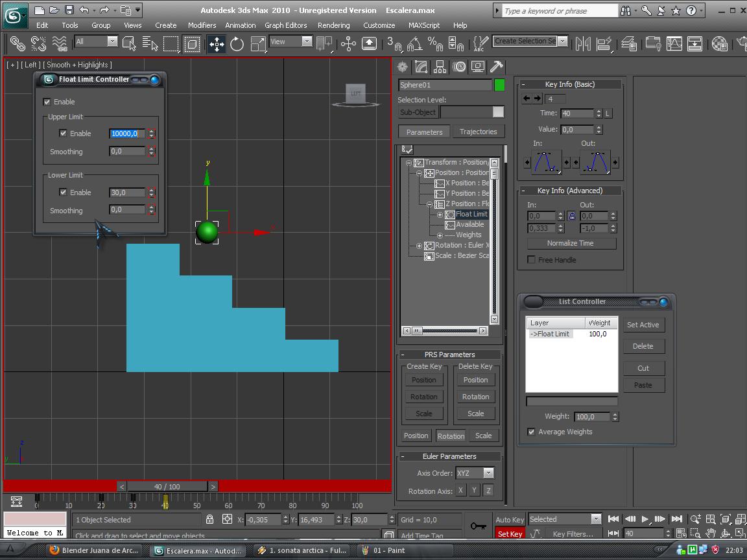Toggle the main Enable checkbox in Float Limit Controller
Viewport: 747px width, 560px height.
point(47,102)
